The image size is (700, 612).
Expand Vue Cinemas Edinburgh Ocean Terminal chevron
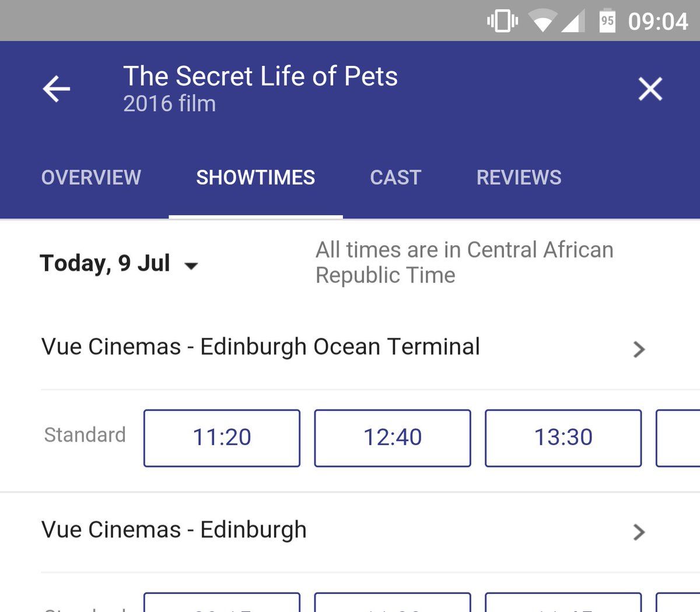pyautogui.click(x=639, y=349)
